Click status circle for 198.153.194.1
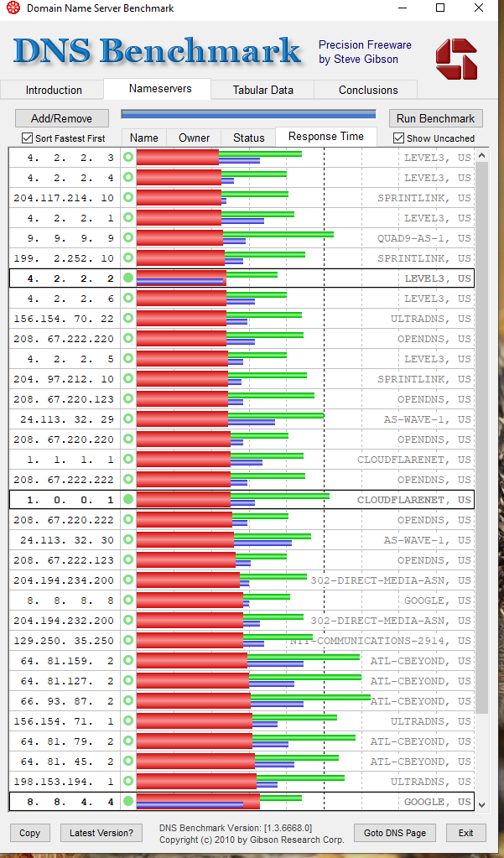504x858 pixels. tap(128, 781)
